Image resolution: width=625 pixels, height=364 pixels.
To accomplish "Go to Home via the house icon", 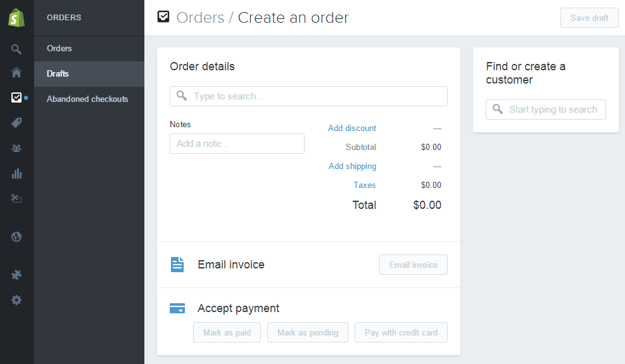I will 16,73.
